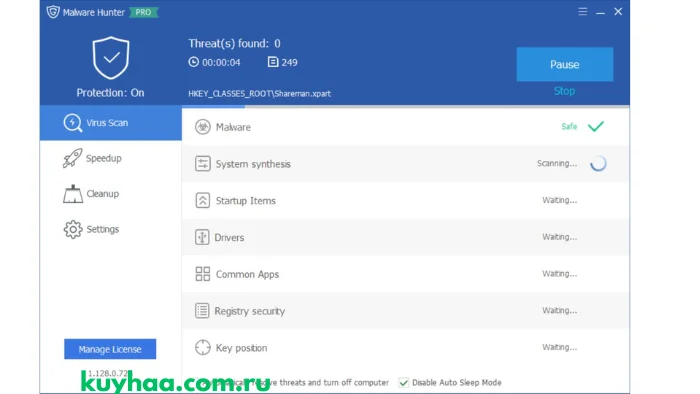The height and width of the screenshot is (394, 700).
Task: Open the Settings tab
Action: click(111, 229)
